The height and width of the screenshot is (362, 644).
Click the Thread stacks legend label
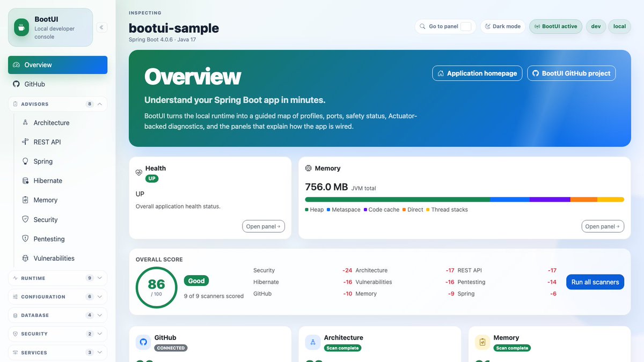[x=450, y=210]
